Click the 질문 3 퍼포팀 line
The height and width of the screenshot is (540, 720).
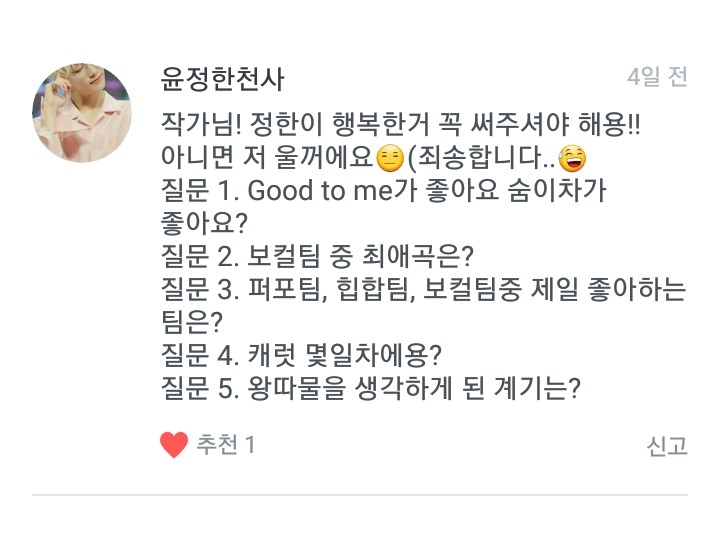[422, 290]
